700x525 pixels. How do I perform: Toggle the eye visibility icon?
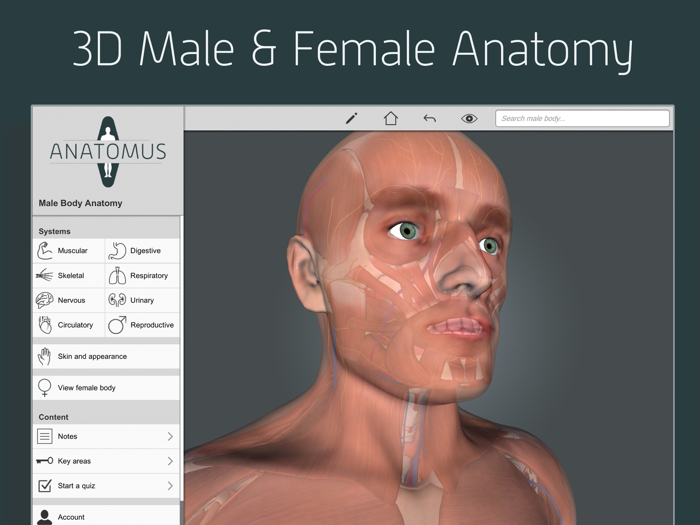pyautogui.click(x=469, y=118)
